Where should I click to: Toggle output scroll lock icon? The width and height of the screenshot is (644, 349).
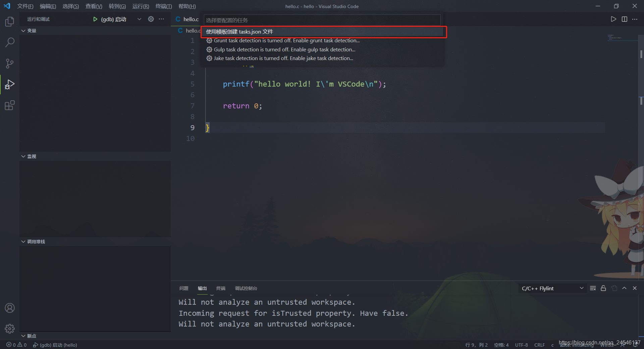click(603, 288)
